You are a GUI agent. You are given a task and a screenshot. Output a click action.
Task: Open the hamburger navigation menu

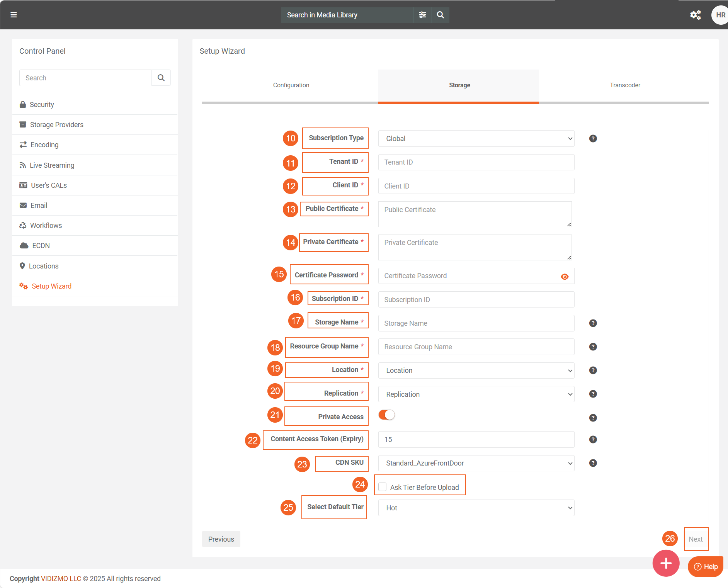pyautogui.click(x=14, y=15)
